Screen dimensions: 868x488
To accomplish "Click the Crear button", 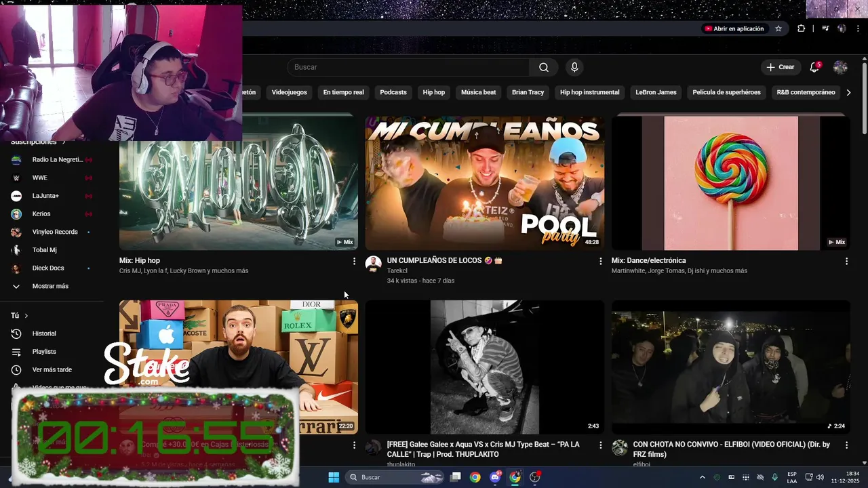I will tap(780, 67).
